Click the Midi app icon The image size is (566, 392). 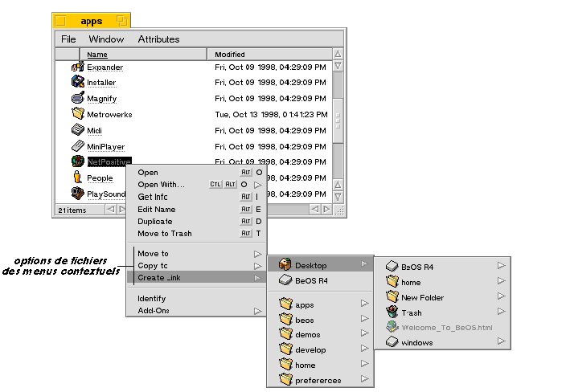point(78,129)
